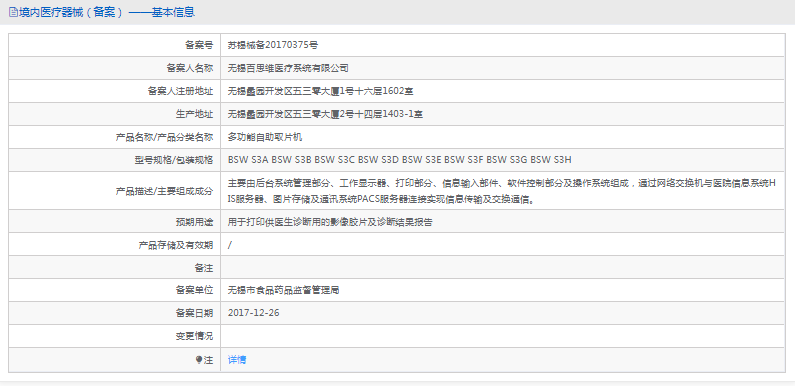Click the 备案人注册地址 label
This screenshot has width=795, height=386.
click(x=180, y=91)
